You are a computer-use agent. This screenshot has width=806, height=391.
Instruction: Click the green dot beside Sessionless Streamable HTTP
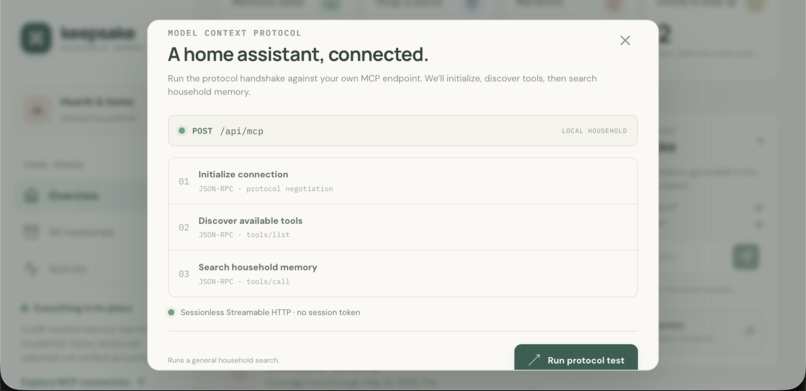[171, 312]
